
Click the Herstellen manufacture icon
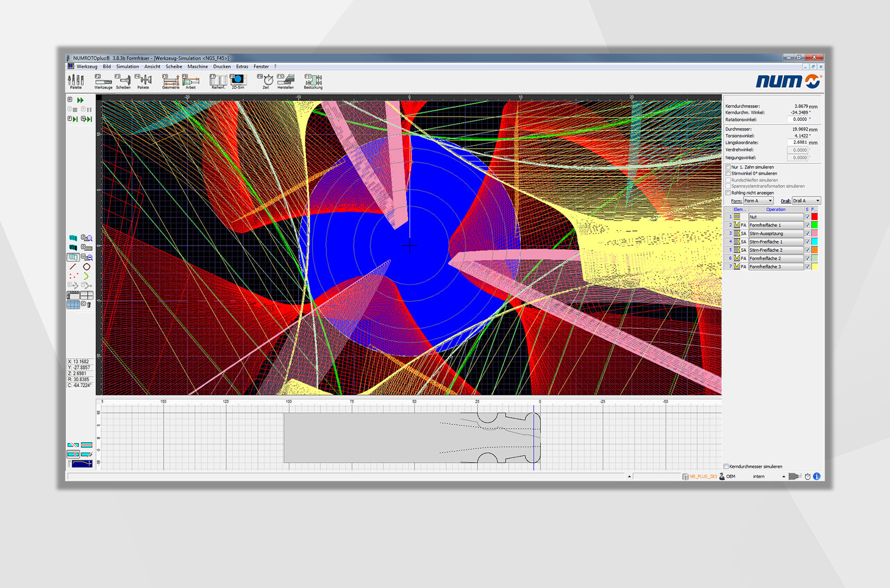(x=285, y=81)
